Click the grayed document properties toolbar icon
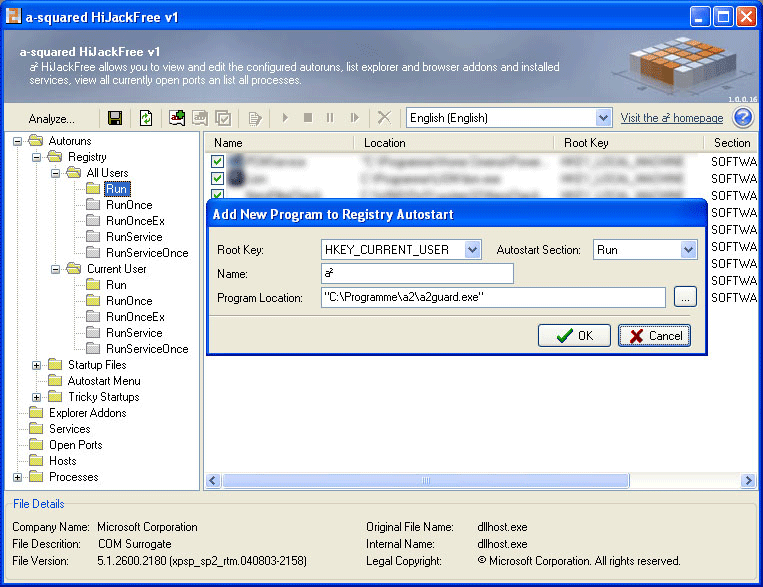 pyautogui.click(x=254, y=118)
